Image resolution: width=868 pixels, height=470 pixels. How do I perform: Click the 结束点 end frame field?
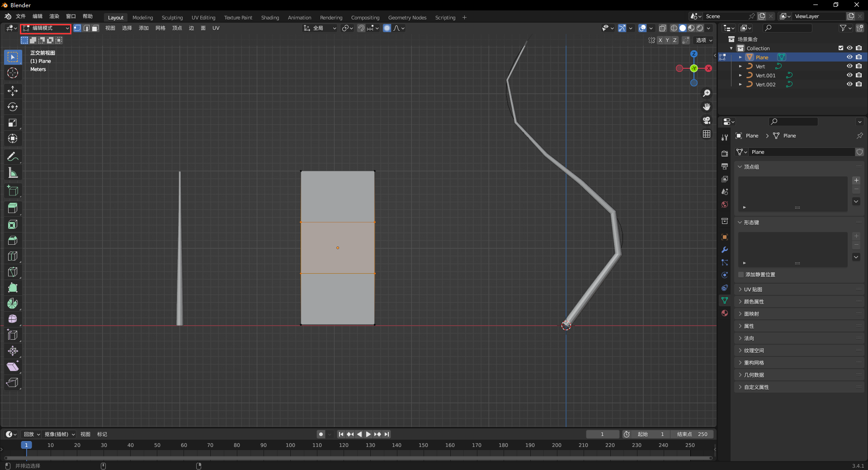[692, 434]
